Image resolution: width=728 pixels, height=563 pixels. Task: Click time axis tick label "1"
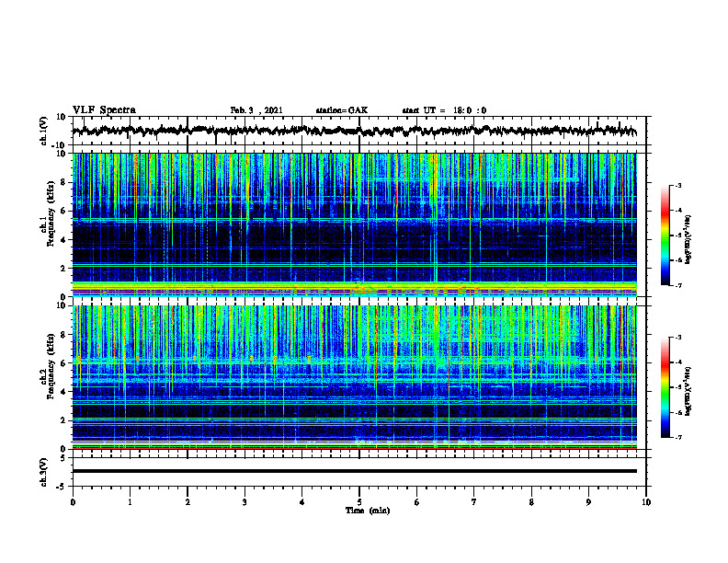[130, 502]
